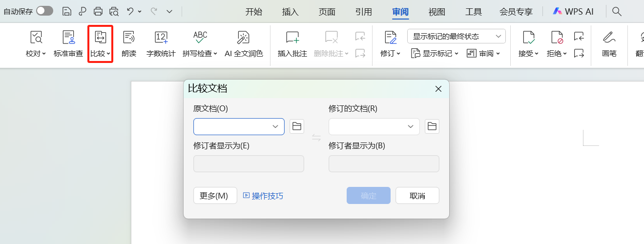Click the 朗读 read aloud icon
The width and height of the screenshot is (644, 244).
coord(129,37)
